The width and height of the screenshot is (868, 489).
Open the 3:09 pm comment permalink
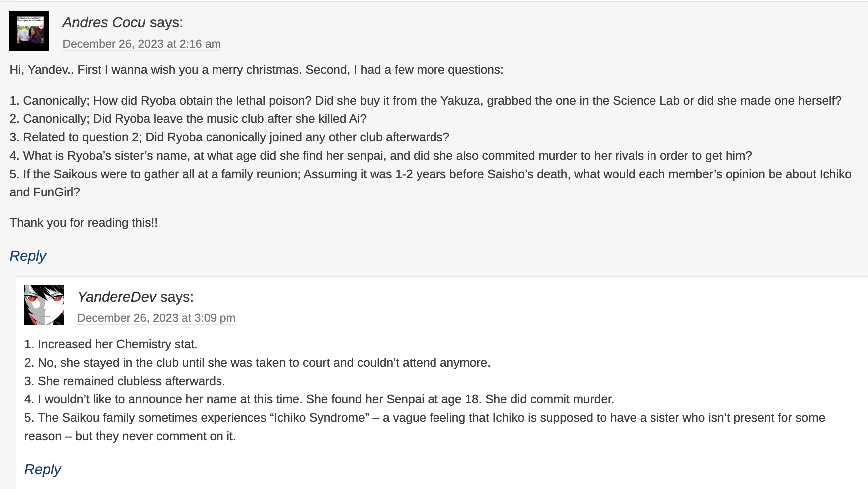[156, 318]
